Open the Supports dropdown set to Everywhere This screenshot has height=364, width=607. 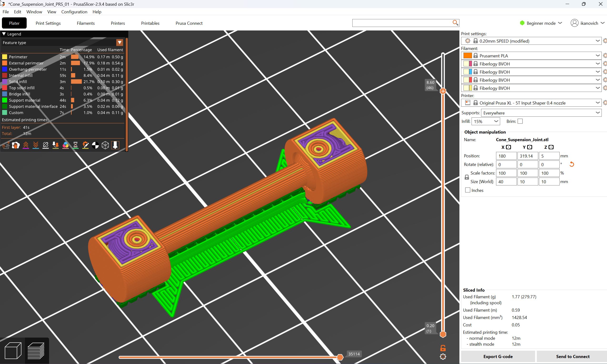coord(541,113)
